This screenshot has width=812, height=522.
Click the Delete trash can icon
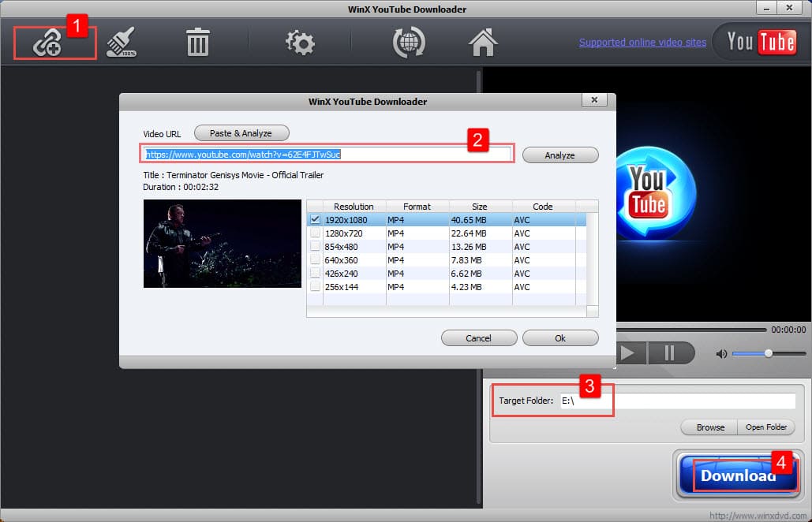point(197,43)
